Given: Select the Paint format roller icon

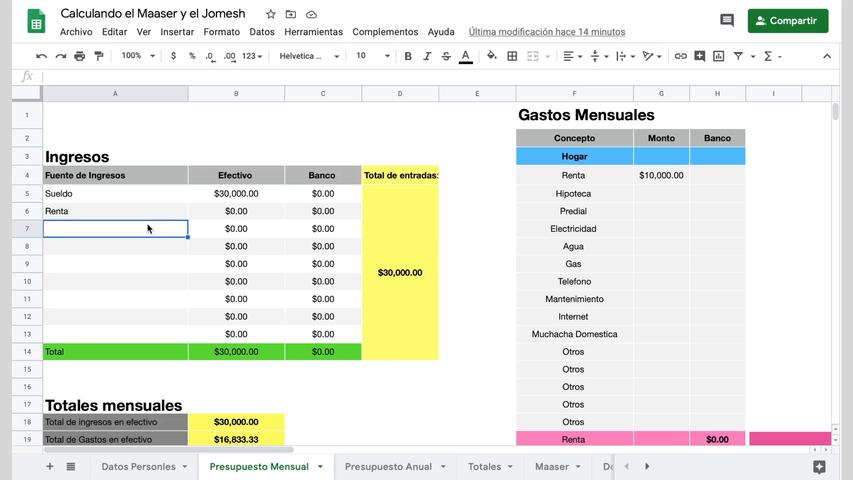Looking at the screenshot, I should click(x=98, y=56).
